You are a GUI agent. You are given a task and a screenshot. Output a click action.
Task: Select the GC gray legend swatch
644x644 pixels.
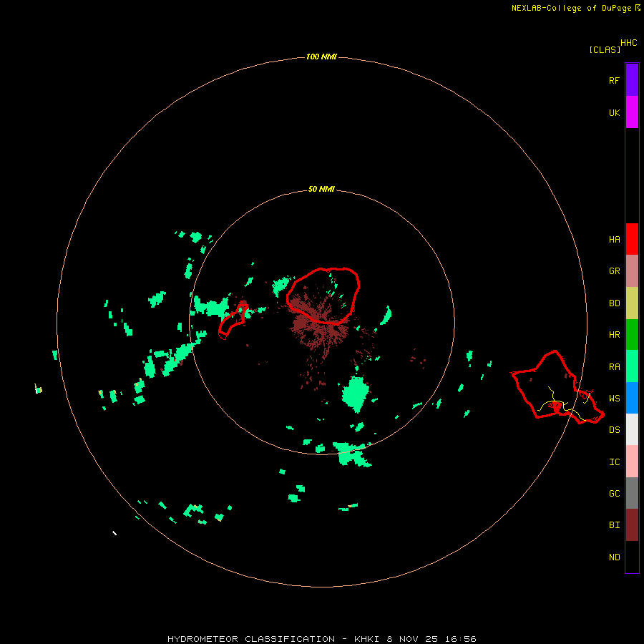632,493
